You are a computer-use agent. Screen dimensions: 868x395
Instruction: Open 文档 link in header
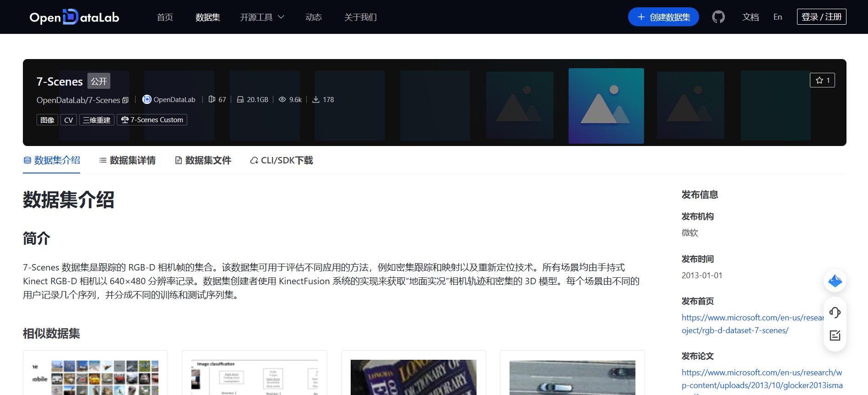tap(750, 17)
